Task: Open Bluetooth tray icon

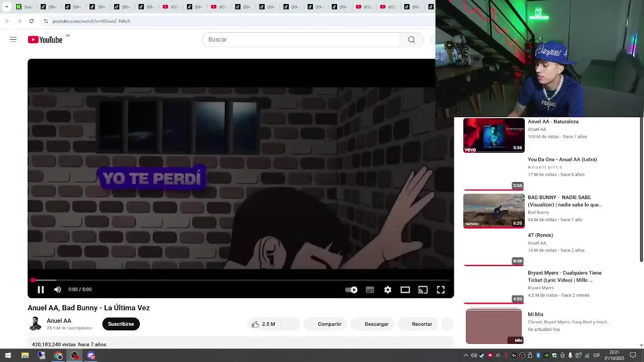Action: (538, 355)
